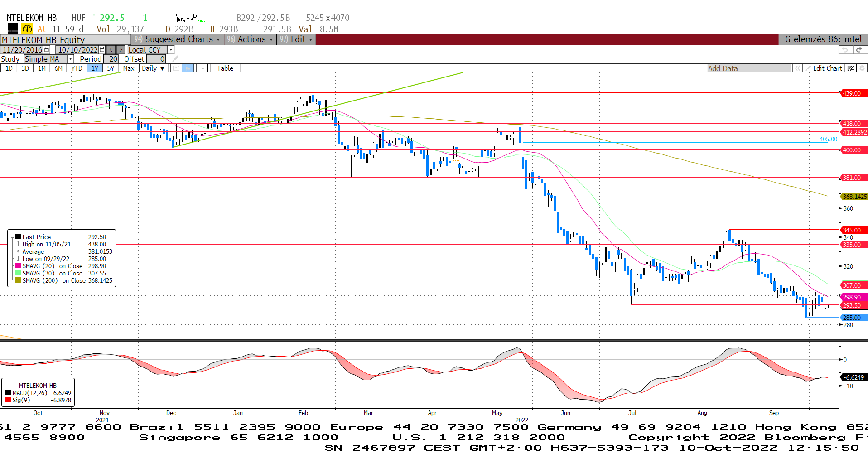The height and width of the screenshot is (473, 868).
Task: Open the chart annotations toolbar icon
Action: coord(850,68)
